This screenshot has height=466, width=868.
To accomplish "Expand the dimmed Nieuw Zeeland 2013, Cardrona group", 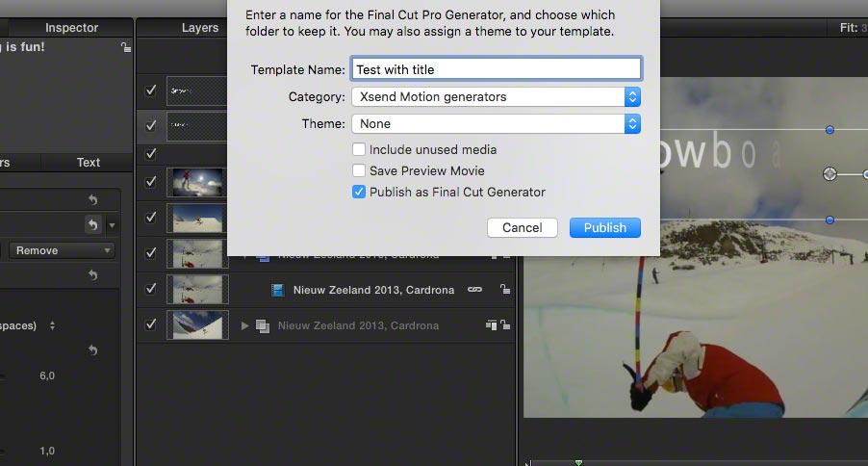I will (x=244, y=325).
